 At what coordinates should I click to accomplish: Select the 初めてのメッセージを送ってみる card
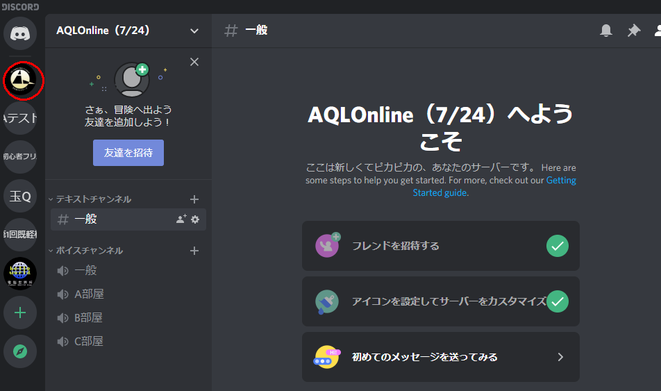(x=441, y=357)
